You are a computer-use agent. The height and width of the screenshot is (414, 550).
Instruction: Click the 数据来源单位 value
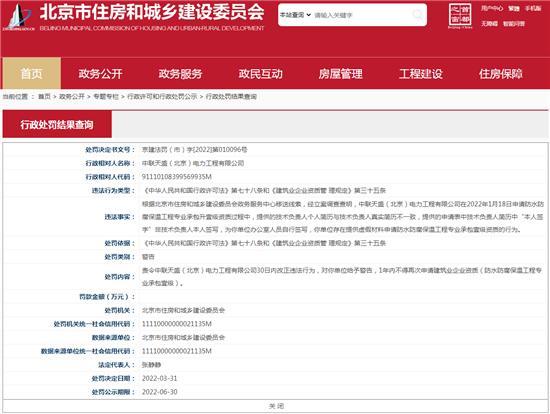(x=183, y=338)
